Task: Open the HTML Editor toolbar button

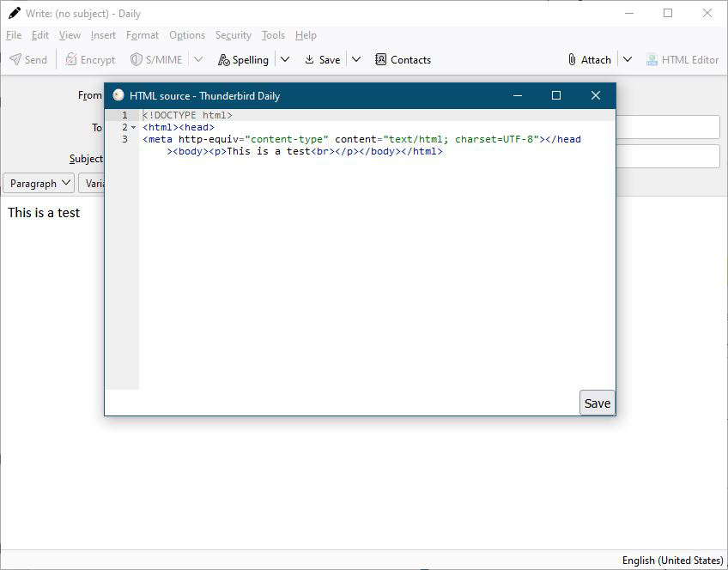Action: 682,60
